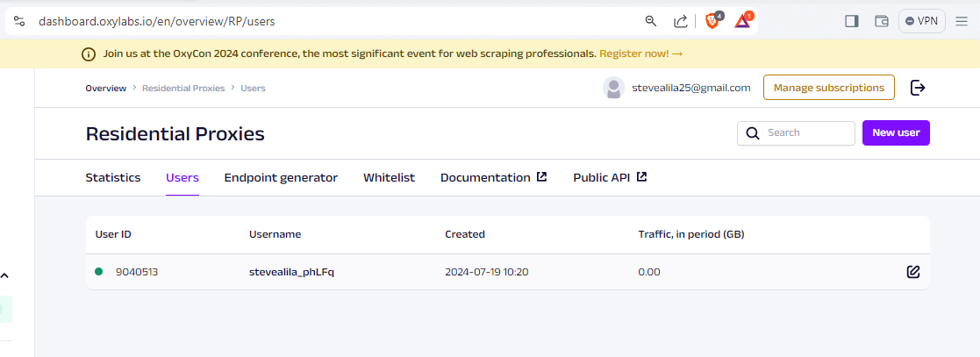
Task: Click the Brave Shields lion icon
Action: [712, 21]
